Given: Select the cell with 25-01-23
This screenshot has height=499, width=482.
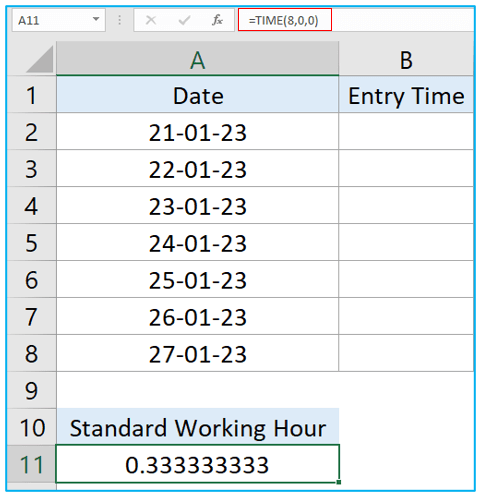Looking at the screenshot, I should click(198, 279).
